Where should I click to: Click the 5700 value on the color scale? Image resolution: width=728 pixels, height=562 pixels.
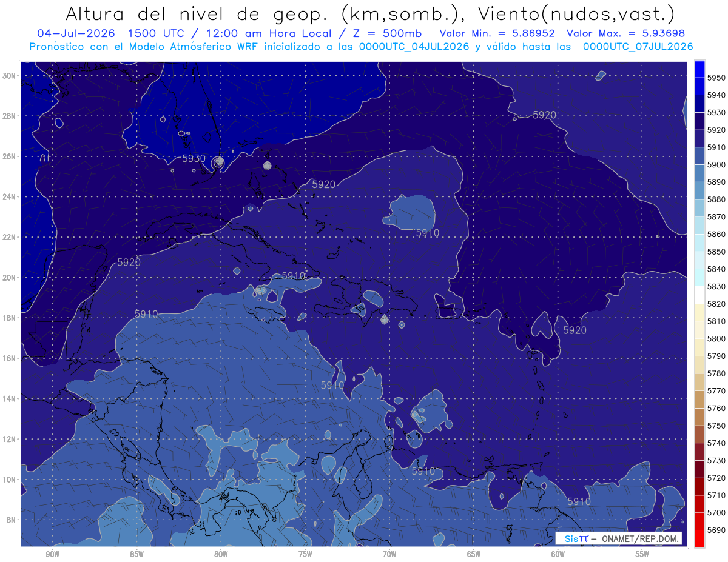coord(716,512)
